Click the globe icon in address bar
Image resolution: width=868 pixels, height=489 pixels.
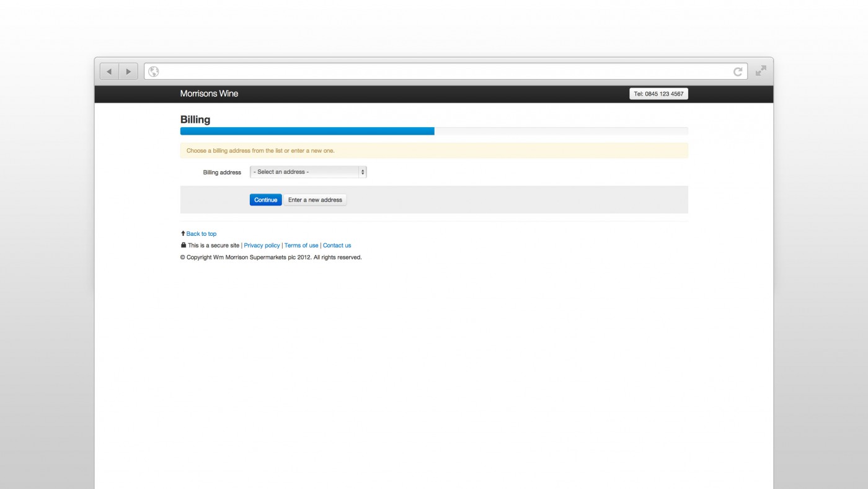pyautogui.click(x=154, y=72)
